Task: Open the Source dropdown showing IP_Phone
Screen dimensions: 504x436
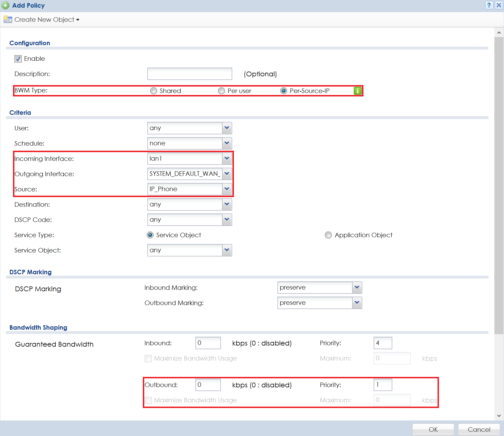Action: [x=227, y=189]
